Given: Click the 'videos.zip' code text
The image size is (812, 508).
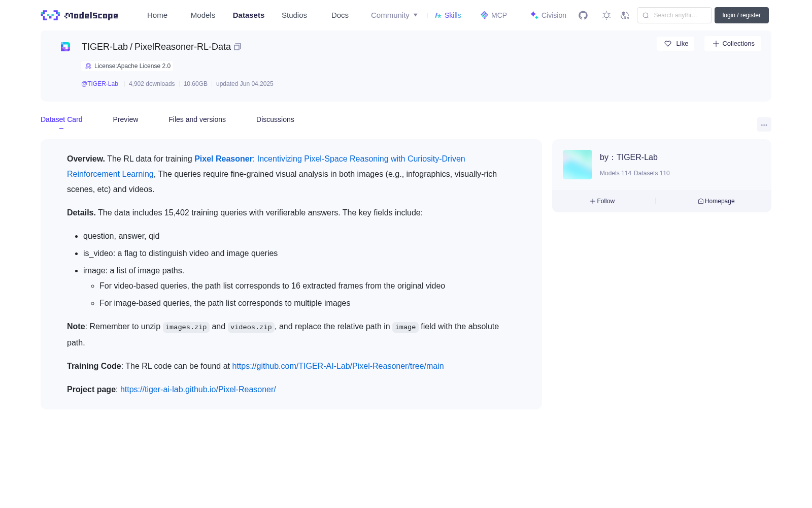Looking at the screenshot, I should (251, 327).
